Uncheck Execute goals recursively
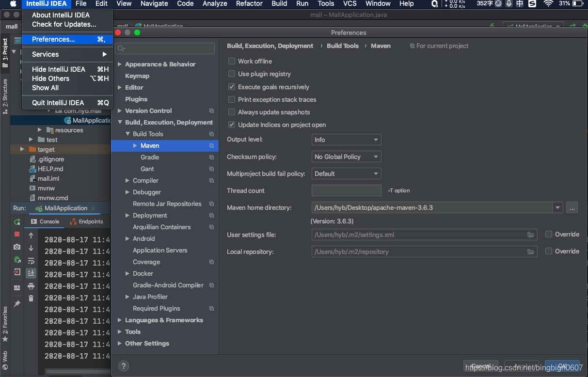The height and width of the screenshot is (377, 588). coord(232,87)
